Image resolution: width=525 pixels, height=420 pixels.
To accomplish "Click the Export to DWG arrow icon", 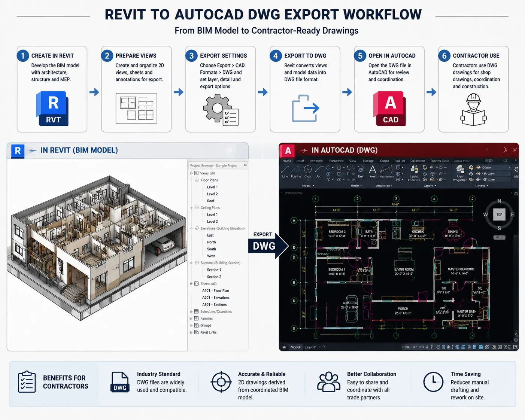I will point(305,108).
